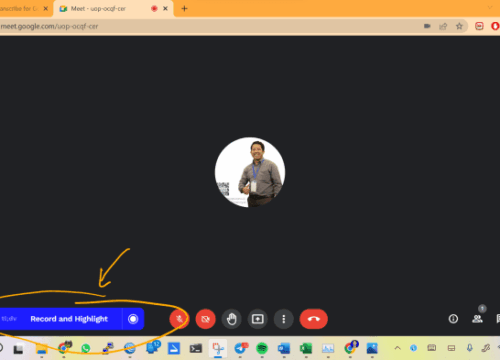Viewport: 500px width, 360px height.
Task: Open Telegram from the taskbar
Action: tap(240, 348)
